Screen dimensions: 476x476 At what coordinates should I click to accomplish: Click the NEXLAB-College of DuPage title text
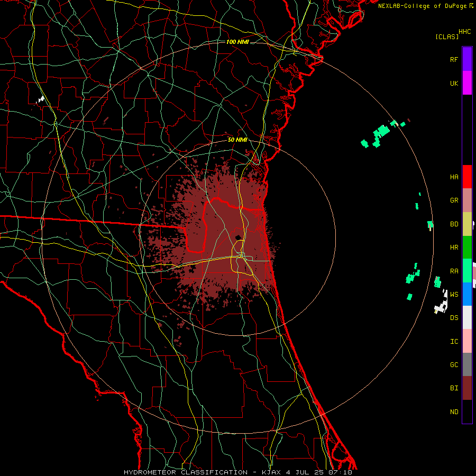click(x=422, y=6)
